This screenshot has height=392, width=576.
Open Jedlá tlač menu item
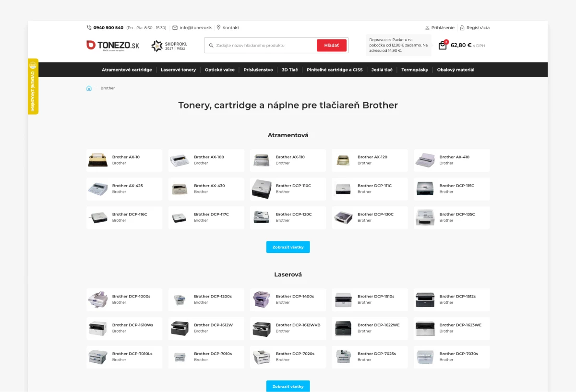(382, 70)
